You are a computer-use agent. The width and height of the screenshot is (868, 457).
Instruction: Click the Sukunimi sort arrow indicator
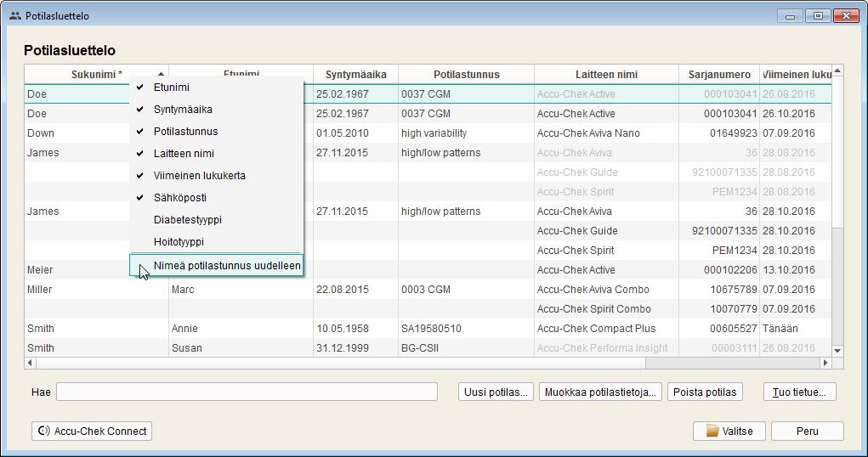[x=161, y=74]
